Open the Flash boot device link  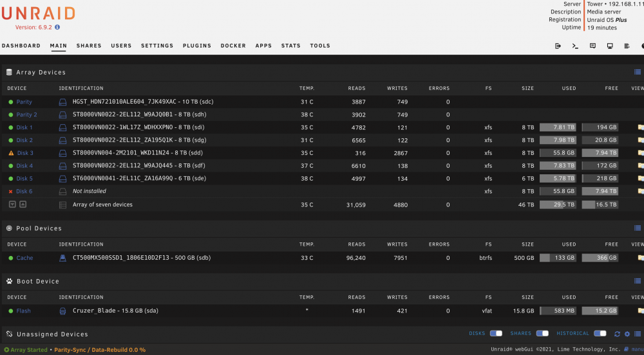pos(23,311)
